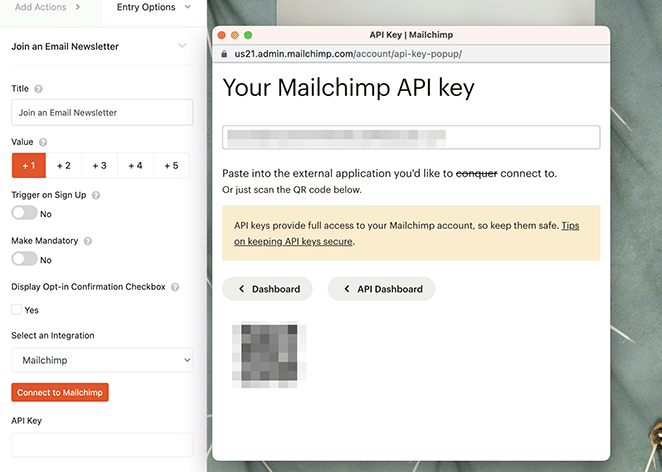The width and height of the screenshot is (662, 472).
Task: Click the blurred QR code image
Action: (x=269, y=355)
